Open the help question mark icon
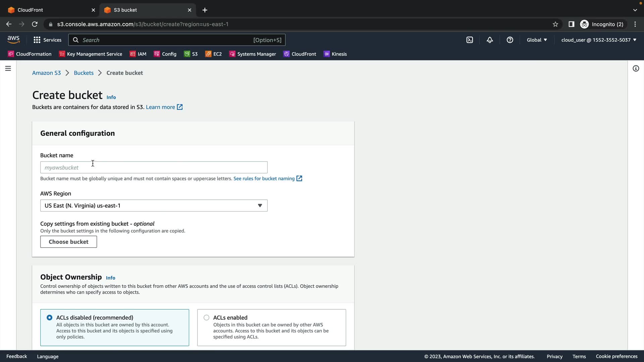 pyautogui.click(x=510, y=40)
